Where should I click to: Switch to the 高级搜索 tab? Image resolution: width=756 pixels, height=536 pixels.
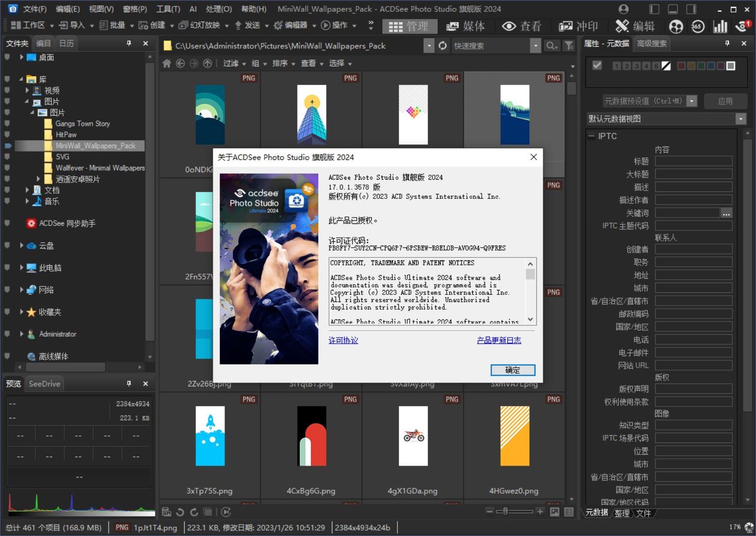coord(652,43)
